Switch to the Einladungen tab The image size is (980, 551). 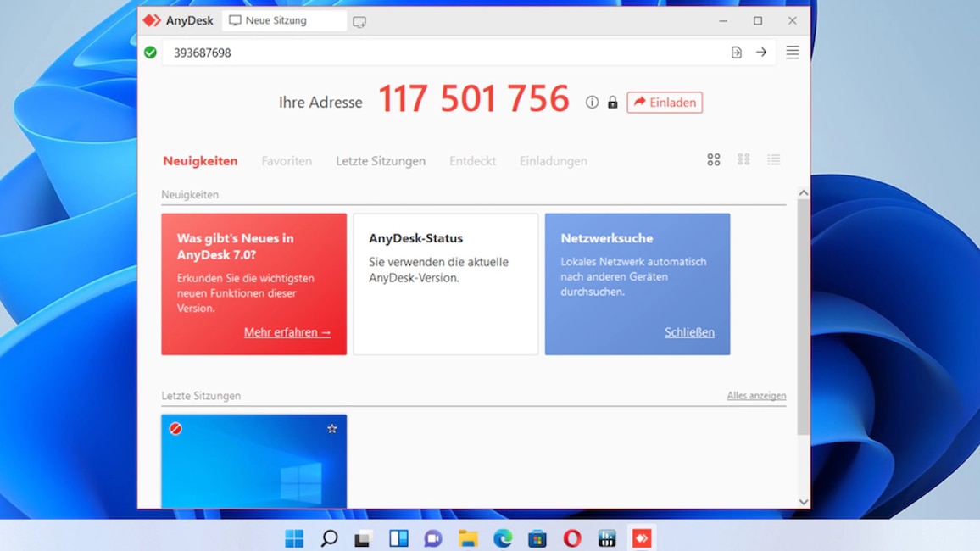pyautogui.click(x=553, y=161)
